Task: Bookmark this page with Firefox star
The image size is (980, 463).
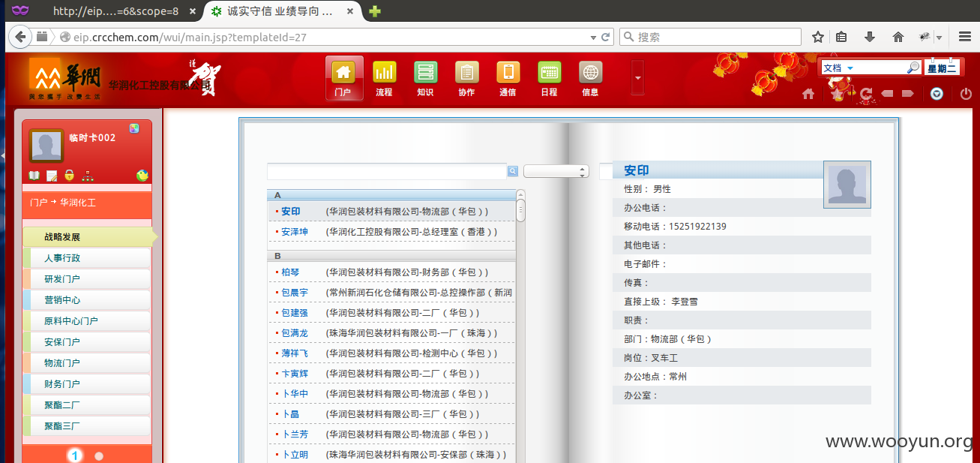Action: pyautogui.click(x=818, y=37)
